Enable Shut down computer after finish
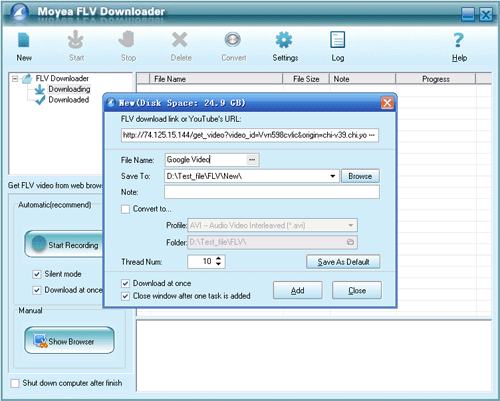The width and height of the screenshot is (500, 401). (15, 383)
